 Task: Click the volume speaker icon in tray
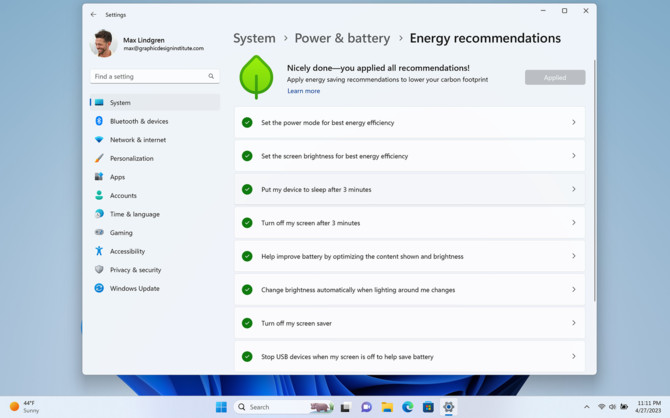pyautogui.click(x=612, y=407)
